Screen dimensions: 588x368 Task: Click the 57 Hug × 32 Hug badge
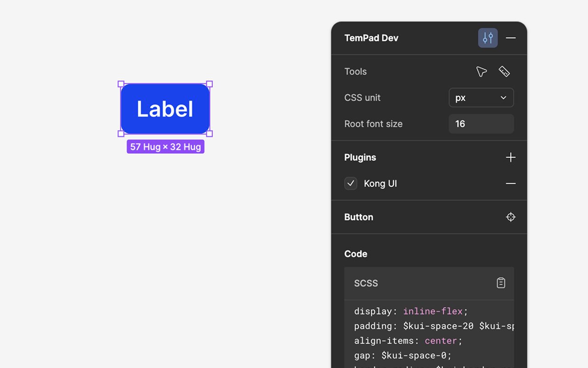[165, 146]
